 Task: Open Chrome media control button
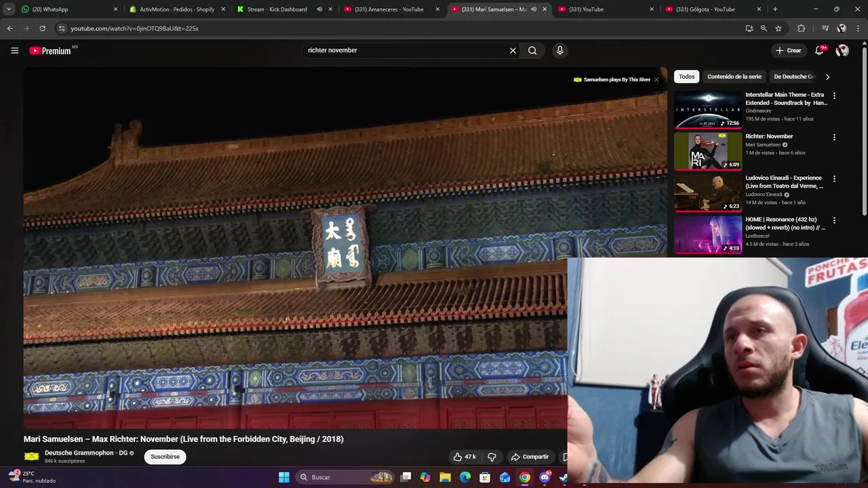click(x=825, y=28)
